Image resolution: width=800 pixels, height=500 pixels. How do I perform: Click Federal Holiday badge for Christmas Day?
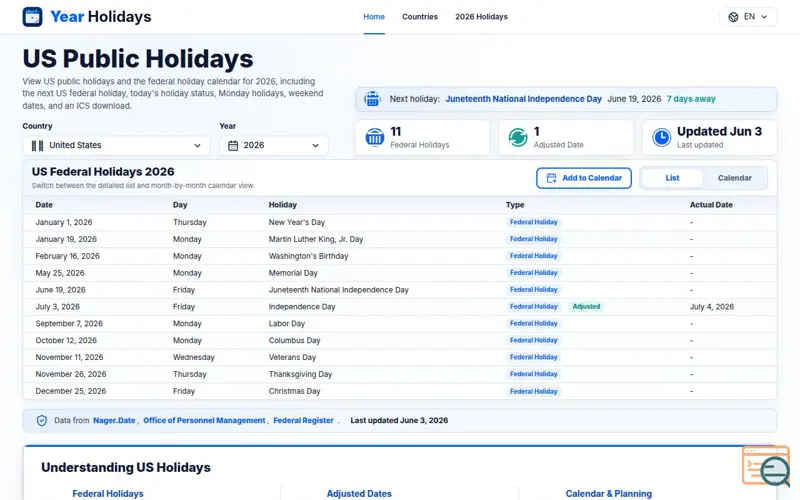coord(534,391)
